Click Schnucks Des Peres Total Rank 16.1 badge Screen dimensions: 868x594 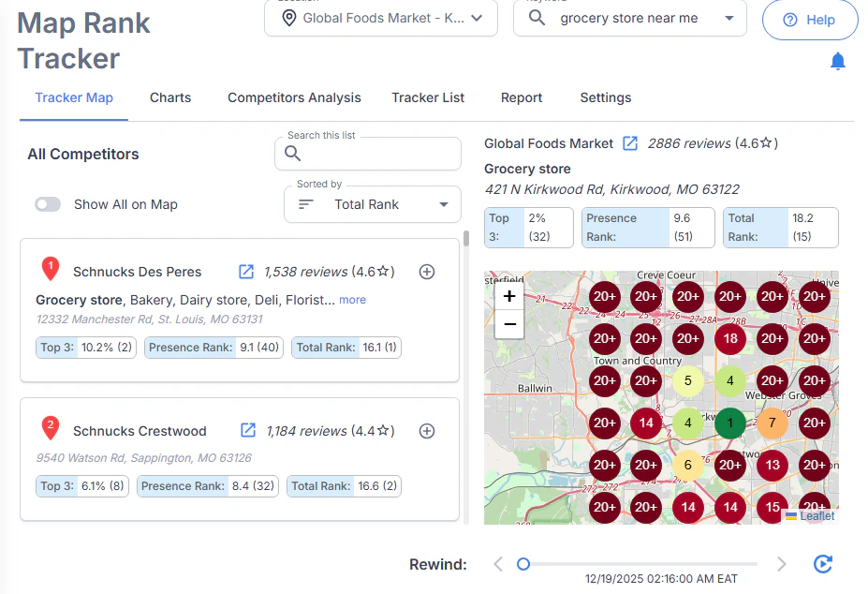coord(346,348)
